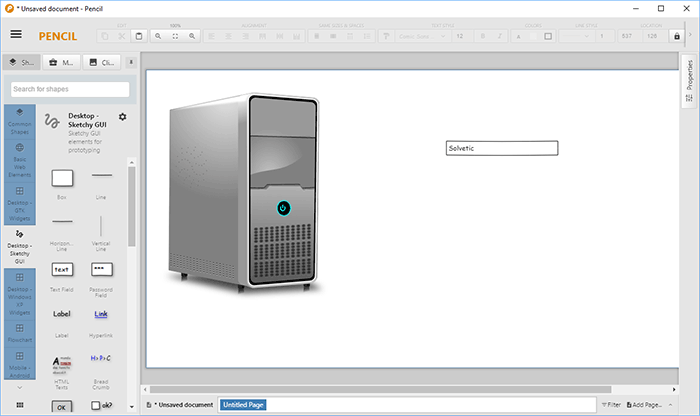This screenshot has width=700, height=416.
Task: Click the format painter icon
Action: (386, 36)
